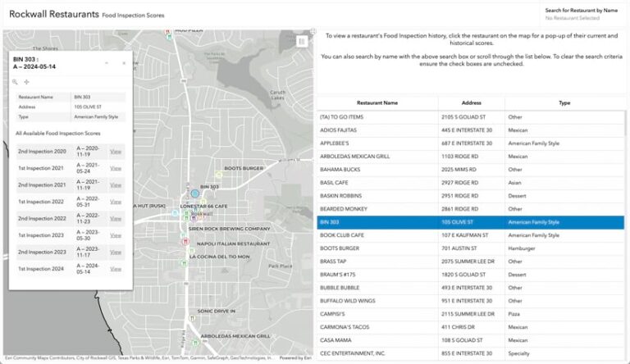Zoom to BIN 303 using popup magnifier icon

point(15,82)
